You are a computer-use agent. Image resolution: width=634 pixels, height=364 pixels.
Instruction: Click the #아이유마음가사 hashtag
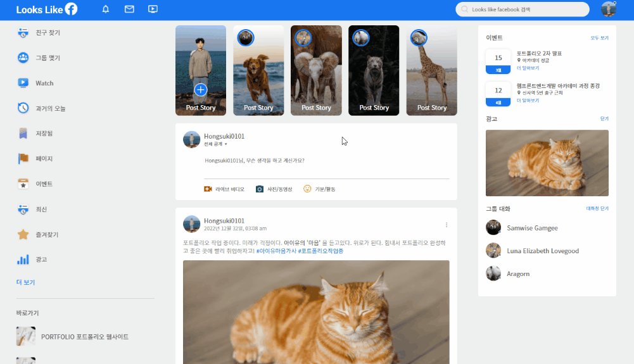pyautogui.click(x=276, y=251)
